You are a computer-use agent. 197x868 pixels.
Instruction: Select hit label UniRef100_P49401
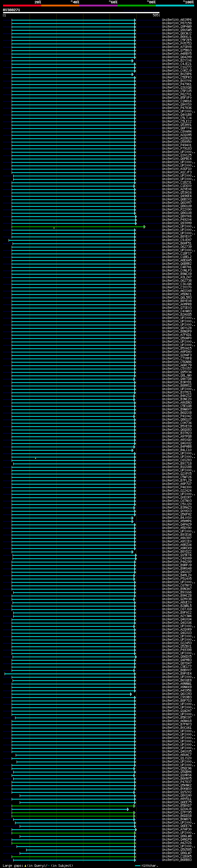click(177, 145)
